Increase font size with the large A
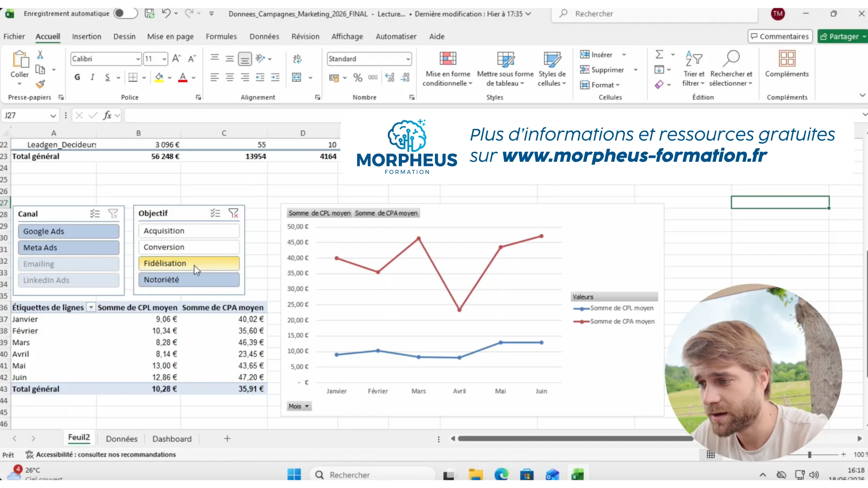This screenshot has width=868, height=488. tap(177, 59)
